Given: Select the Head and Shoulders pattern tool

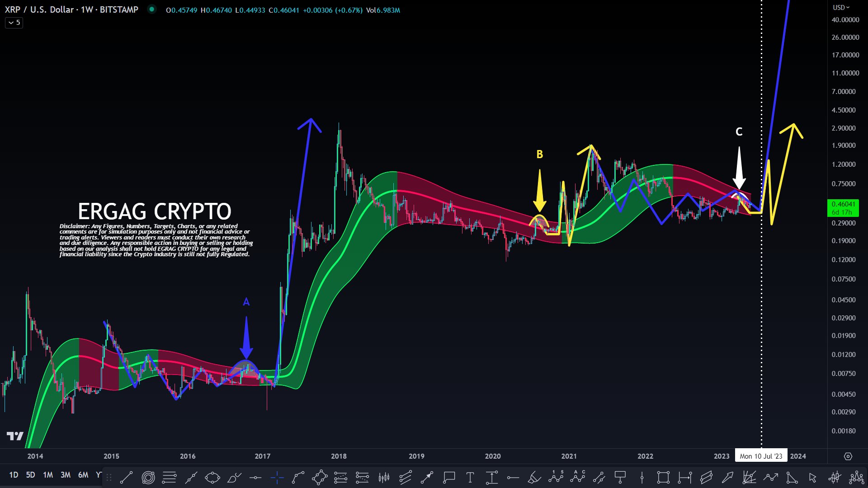Looking at the screenshot, I should tap(856, 477).
